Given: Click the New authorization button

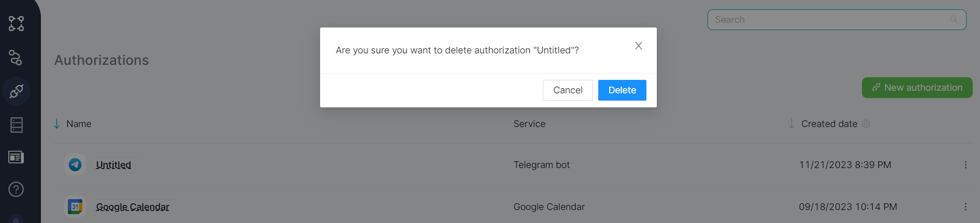Looking at the screenshot, I should pos(917,88).
